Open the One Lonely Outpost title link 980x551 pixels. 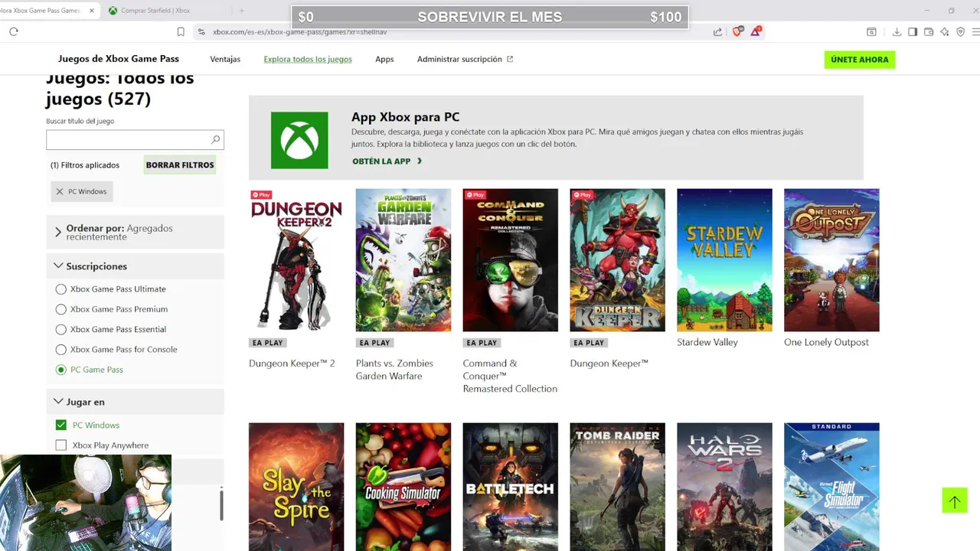point(826,342)
